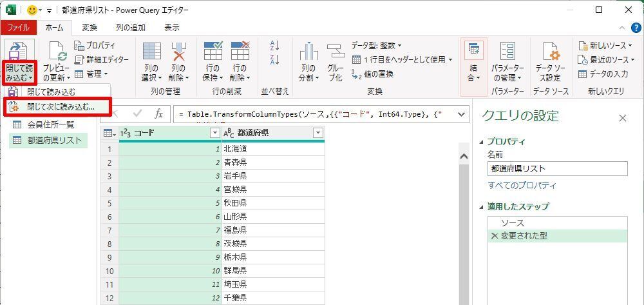644x305 pixels.
Task: Select row number 5
Action: pos(109,204)
